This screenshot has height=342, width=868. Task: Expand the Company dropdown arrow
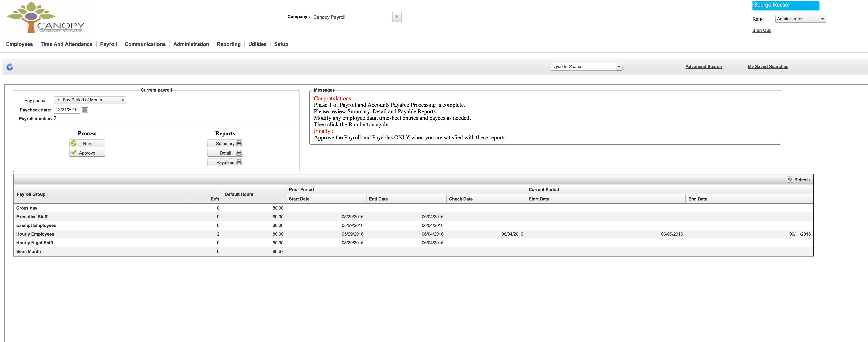pos(397,17)
